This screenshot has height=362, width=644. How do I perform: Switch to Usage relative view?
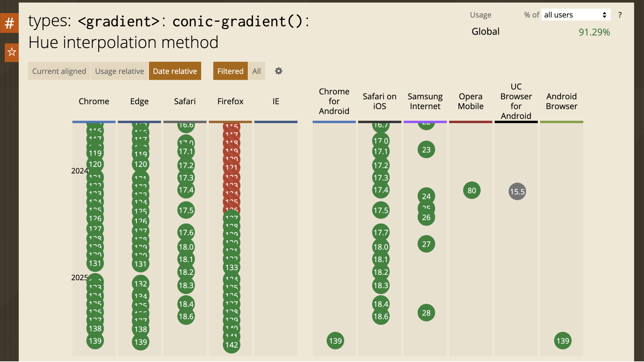pyautogui.click(x=119, y=71)
